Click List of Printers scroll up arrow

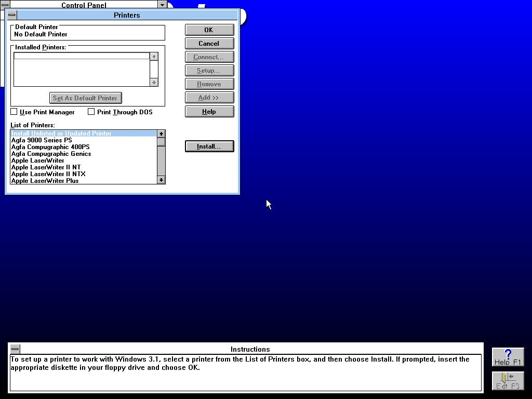(x=161, y=134)
